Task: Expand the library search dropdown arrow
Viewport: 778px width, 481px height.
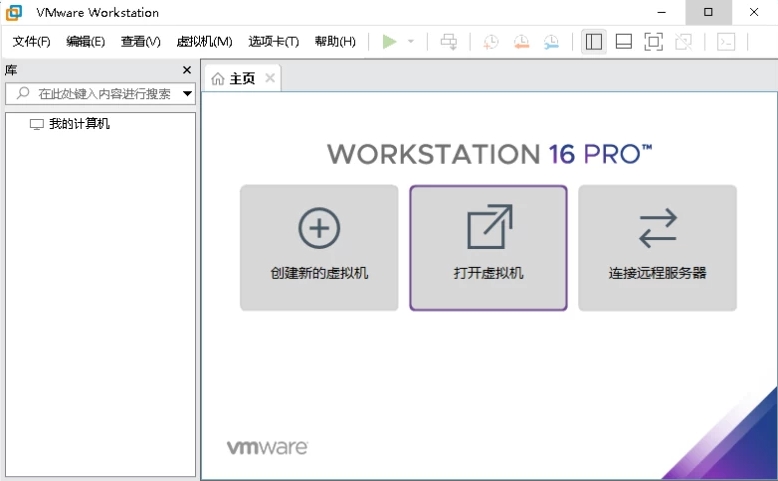Action: pyautogui.click(x=187, y=93)
